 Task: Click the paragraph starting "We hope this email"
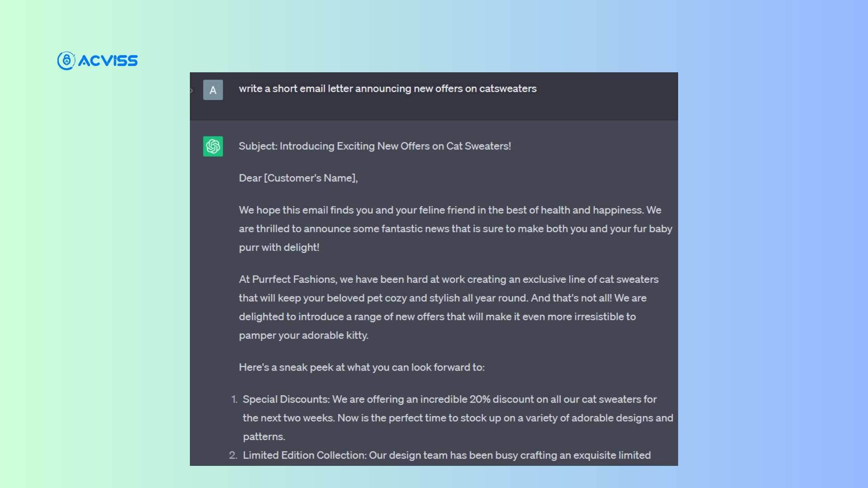pos(450,210)
